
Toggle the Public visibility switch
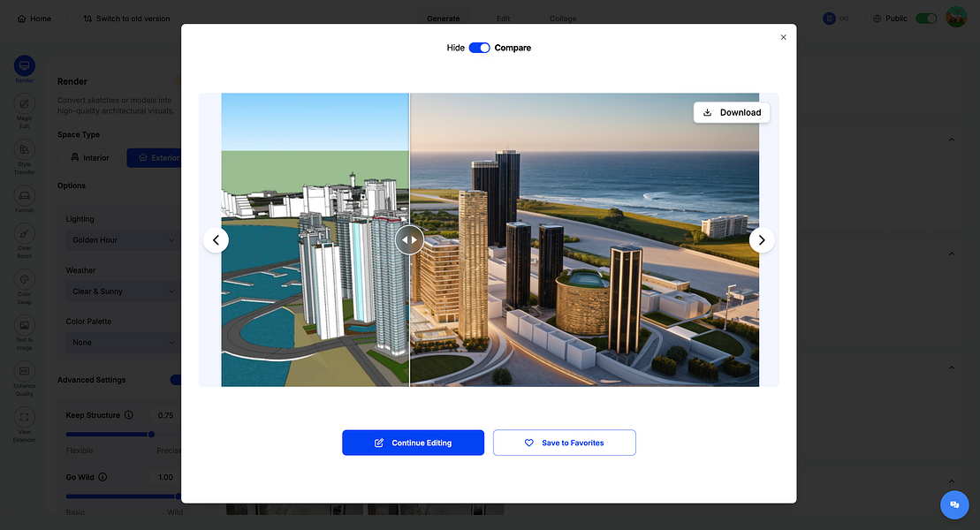coord(926,19)
